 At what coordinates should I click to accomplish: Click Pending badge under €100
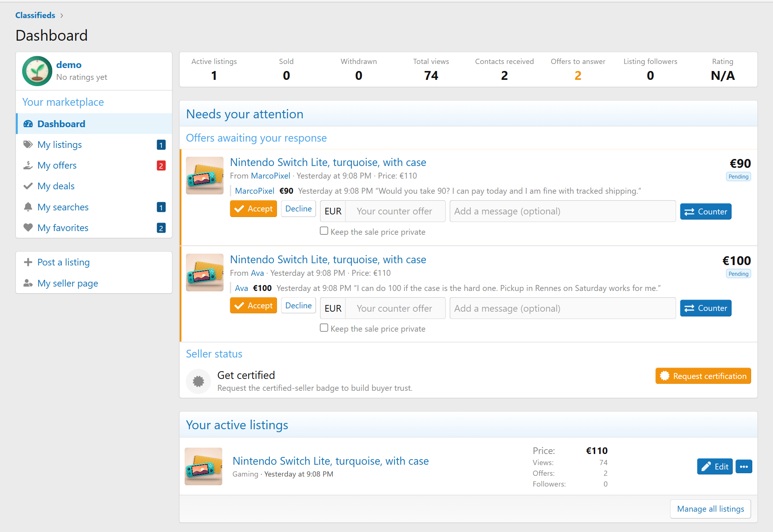[738, 274]
